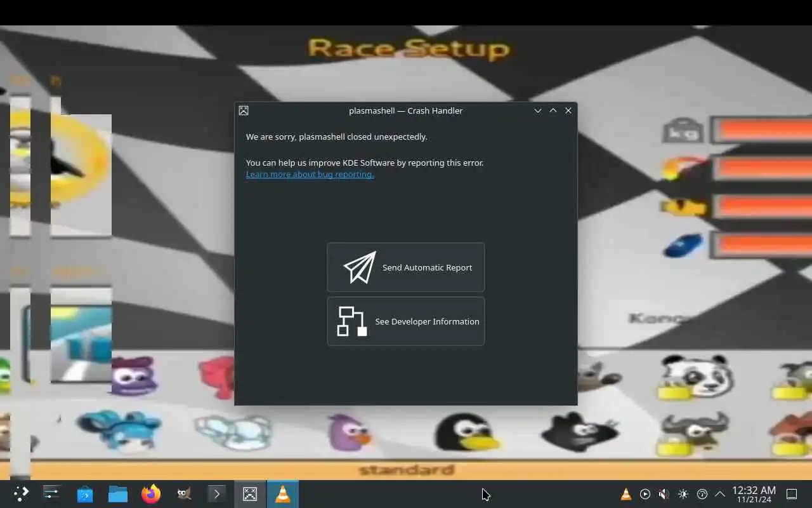812x508 pixels.
Task: Launch System Settings from the taskbar
Action: (x=51, y=493)
